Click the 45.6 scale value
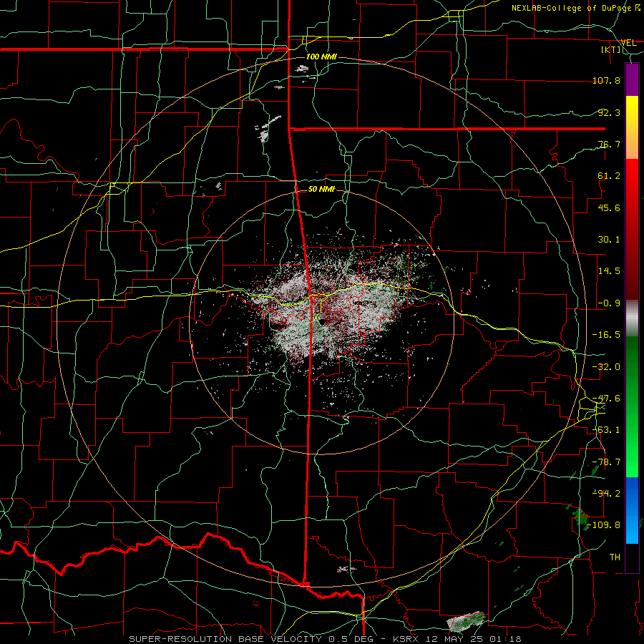 click(609, 208)
